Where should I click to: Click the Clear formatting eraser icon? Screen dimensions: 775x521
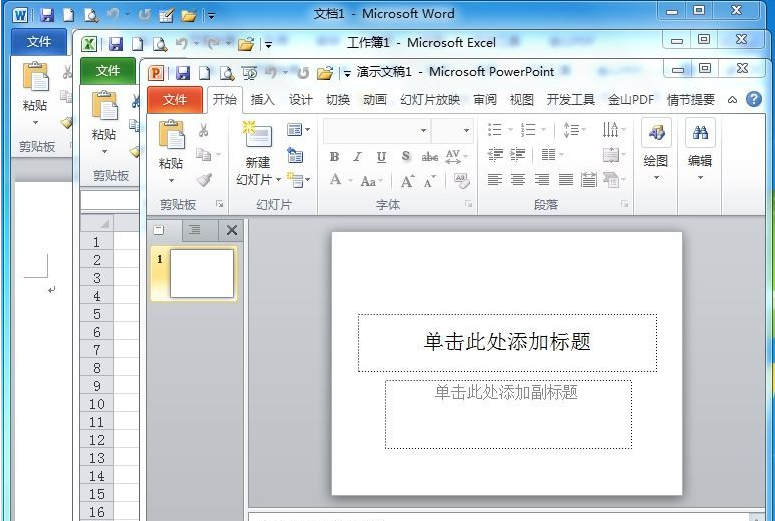[x=462, y=180]
